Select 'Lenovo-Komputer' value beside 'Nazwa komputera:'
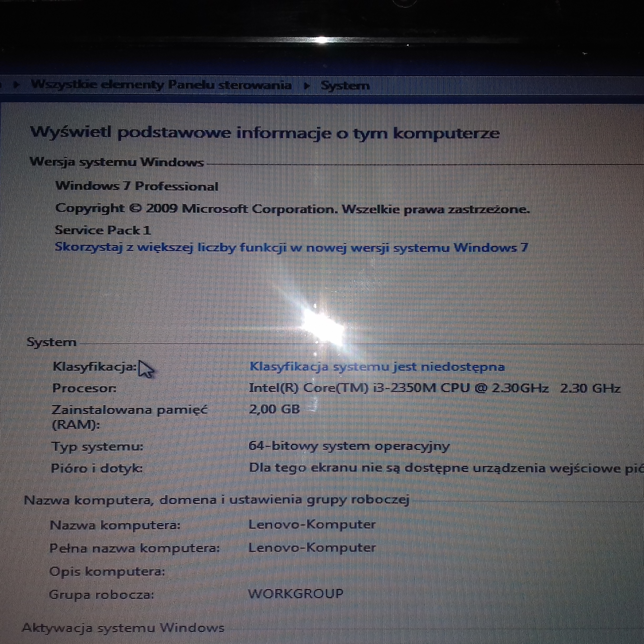Screen dimensions: 644x644 click(x=312, y=525)
